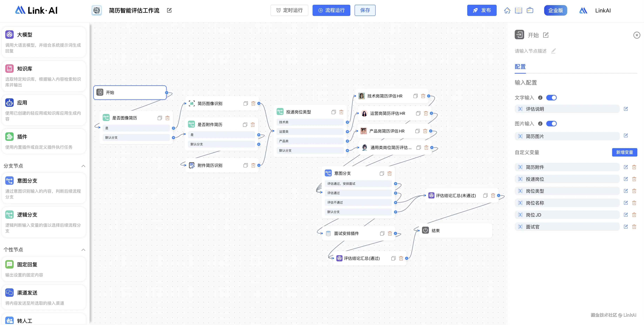The width and height of the screenshot is (644, 325).
Task: Delete the 简历图像识别 node
Action: pos(253,104)
